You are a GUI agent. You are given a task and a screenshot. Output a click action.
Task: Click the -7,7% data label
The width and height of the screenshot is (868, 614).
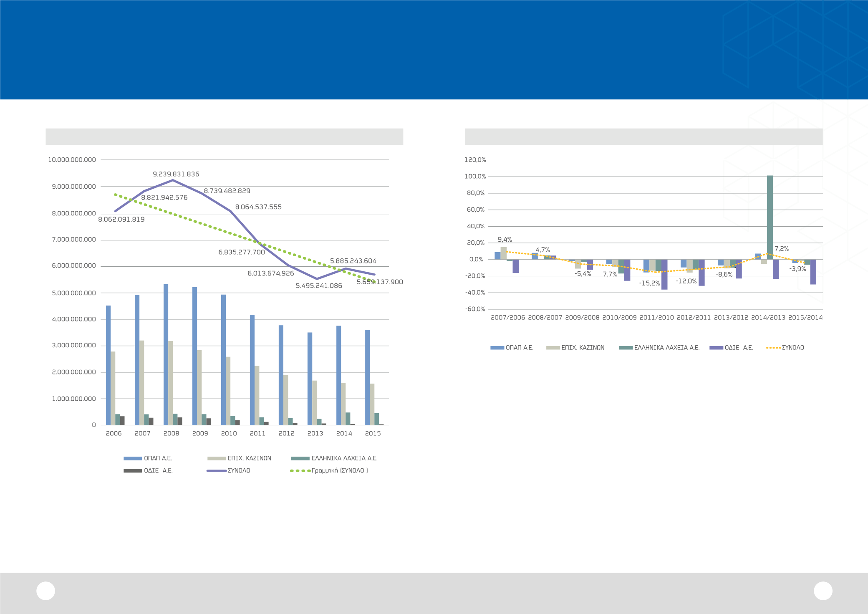(x=609, y=274)
